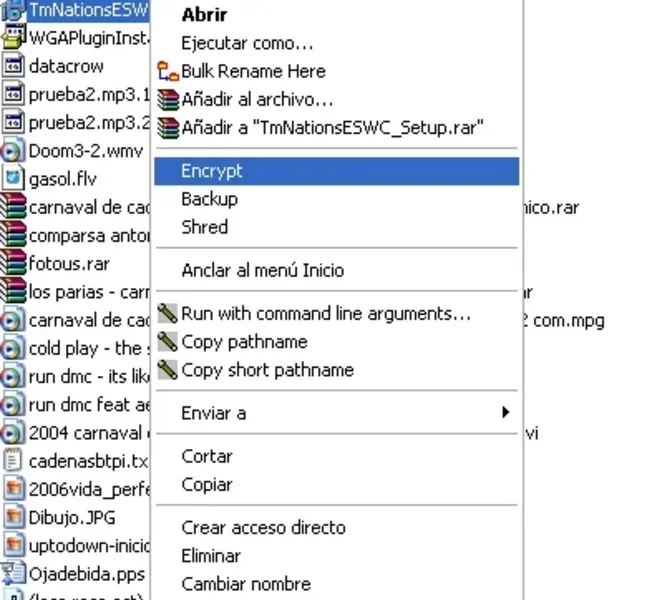This screenshot has height=600, width=647.
Task: Select Añadir al archivo... menu entry
Action: coord(336,99)
